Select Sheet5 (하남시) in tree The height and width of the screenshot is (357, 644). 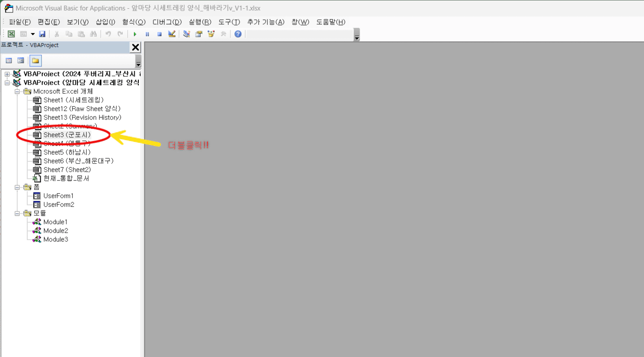tap(67, 153)
